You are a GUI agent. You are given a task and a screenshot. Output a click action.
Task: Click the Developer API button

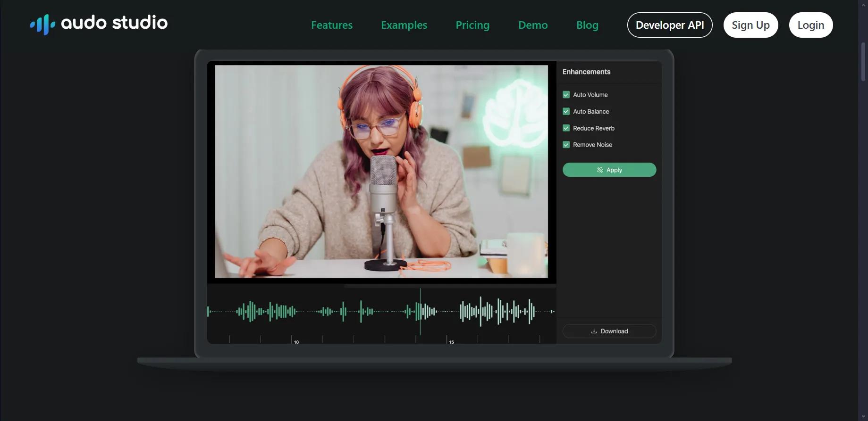670,25
